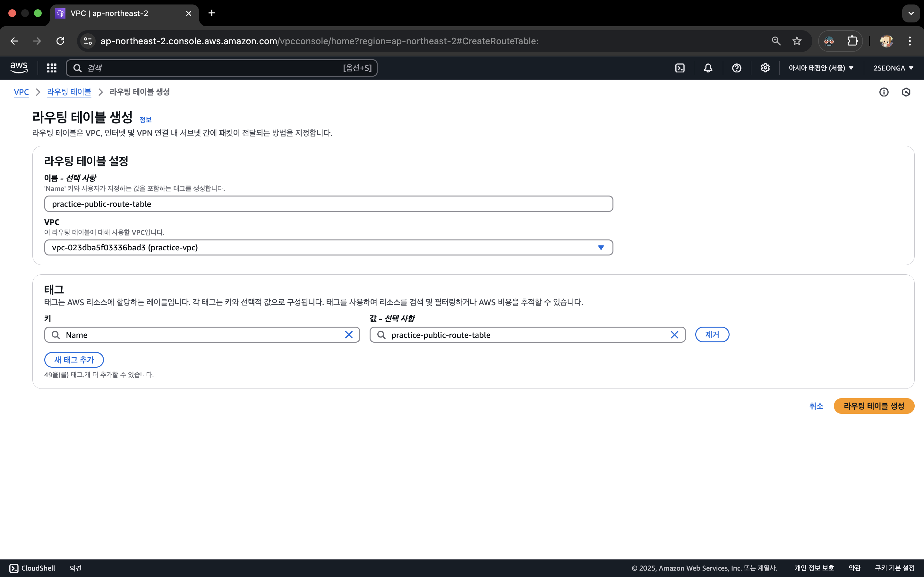This screenshot has height=577, width=924.
Task: Click the orange 라우팅 테이블 생성 button
Action: point(874,406)
